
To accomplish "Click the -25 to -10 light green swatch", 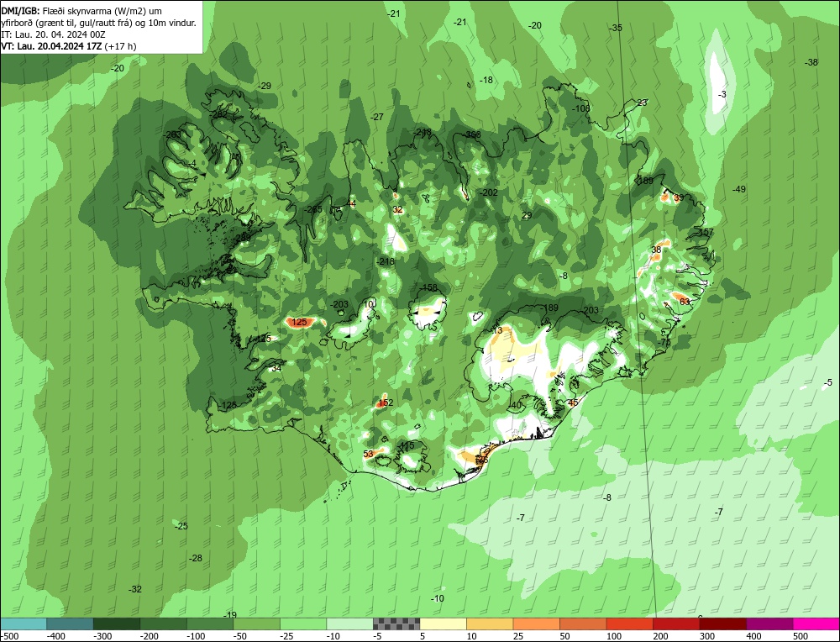I will [x=302, y=624].
